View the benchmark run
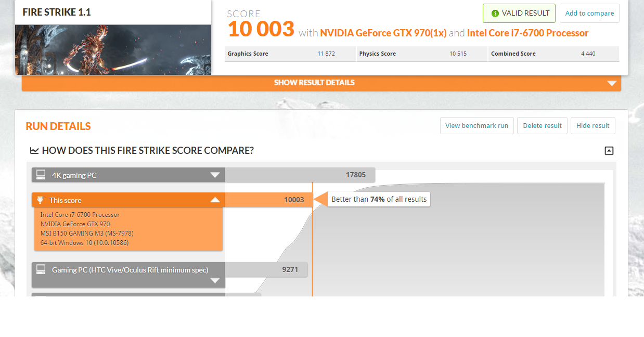Image resolution: width=644 pixels, height=337 pixels. (x=477, y=126)
